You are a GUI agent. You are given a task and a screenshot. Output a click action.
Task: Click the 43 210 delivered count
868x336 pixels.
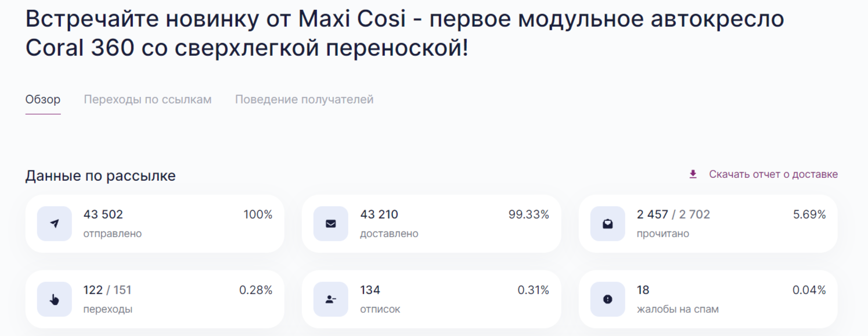tap(379, 215)
